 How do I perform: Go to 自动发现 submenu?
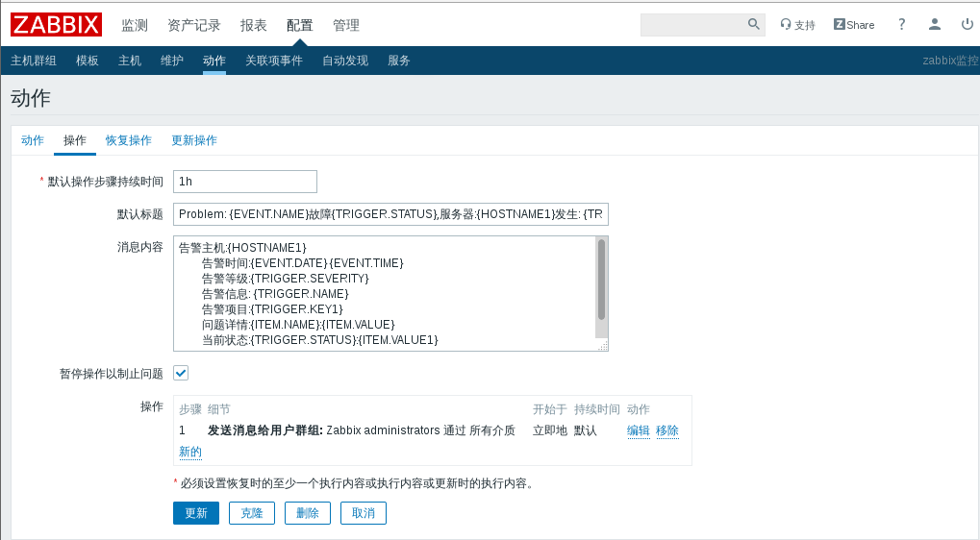345,61
